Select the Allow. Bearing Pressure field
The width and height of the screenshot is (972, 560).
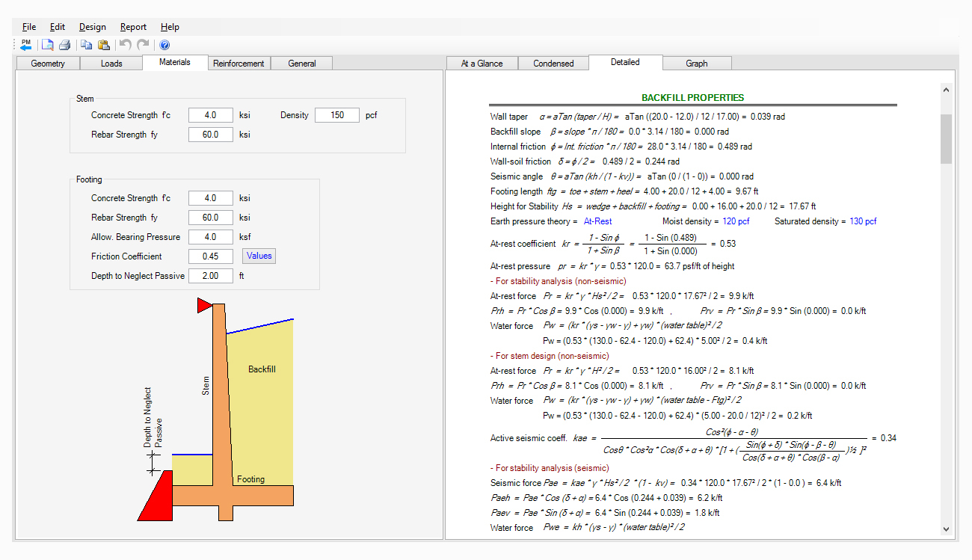(210, 237)
